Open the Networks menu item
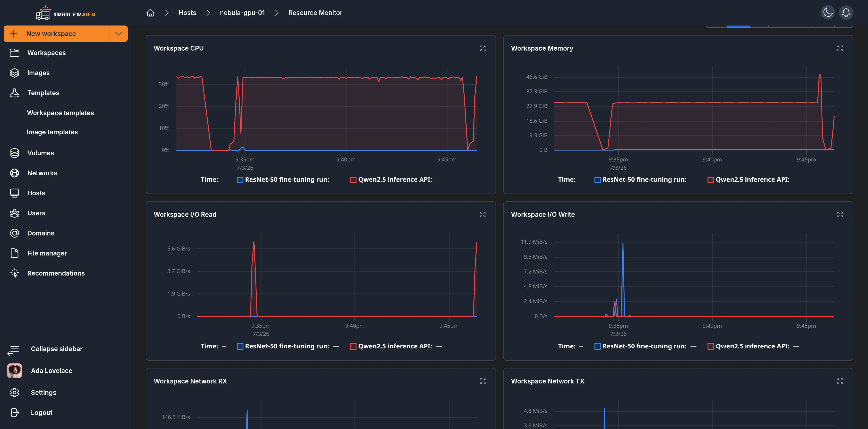The image size is (868, 429). tap(66, 173)
